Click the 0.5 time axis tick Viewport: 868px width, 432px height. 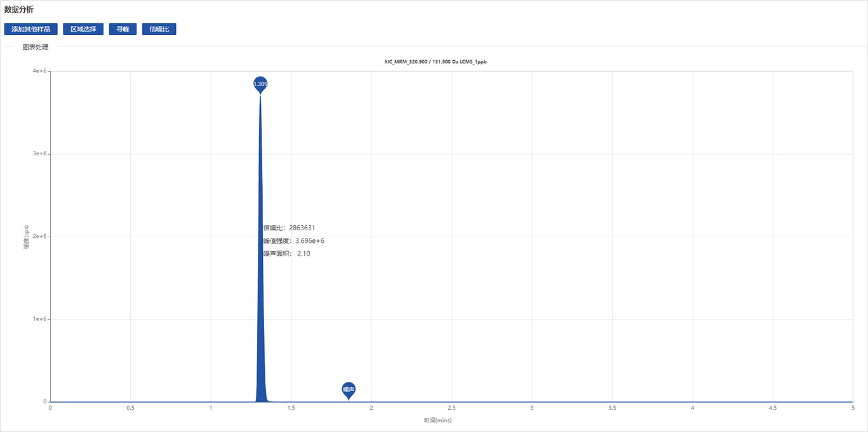[130, 408]
